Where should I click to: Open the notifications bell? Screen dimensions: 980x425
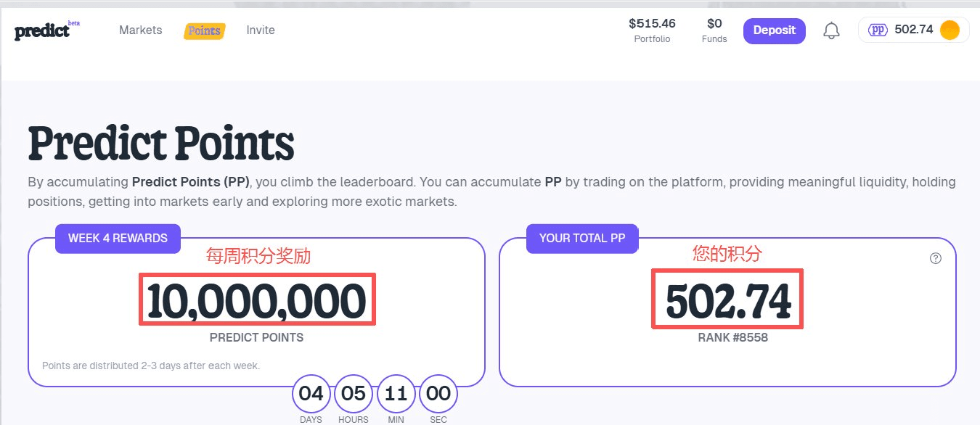(831, 30)
